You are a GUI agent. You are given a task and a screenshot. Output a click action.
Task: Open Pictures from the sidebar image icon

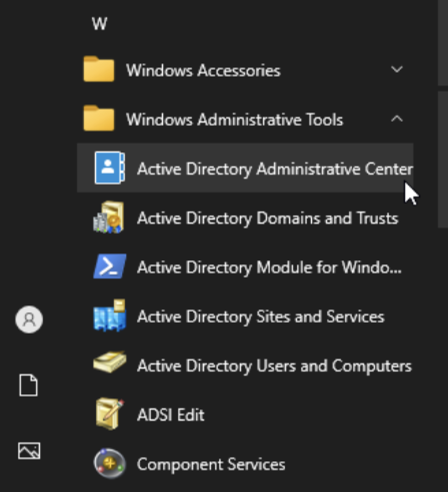pyautogui.click(x=29, y=451)
